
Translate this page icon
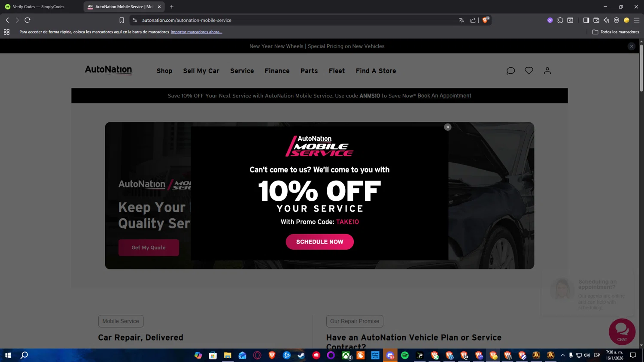[462, 20]
